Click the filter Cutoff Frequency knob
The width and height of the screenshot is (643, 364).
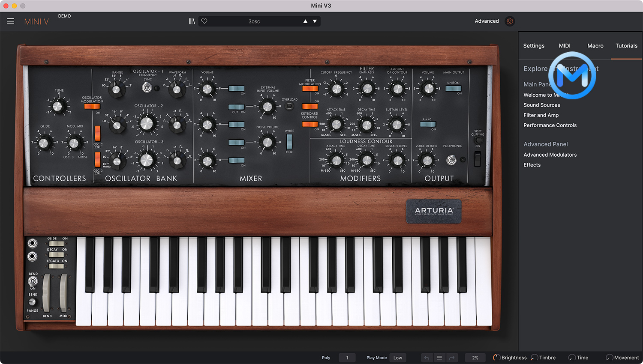[337, 89]
